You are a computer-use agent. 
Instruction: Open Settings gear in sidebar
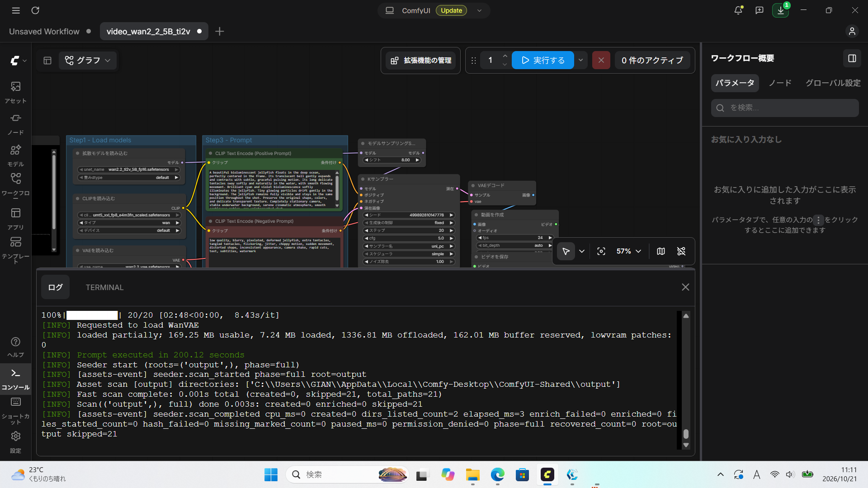[16, 442]
